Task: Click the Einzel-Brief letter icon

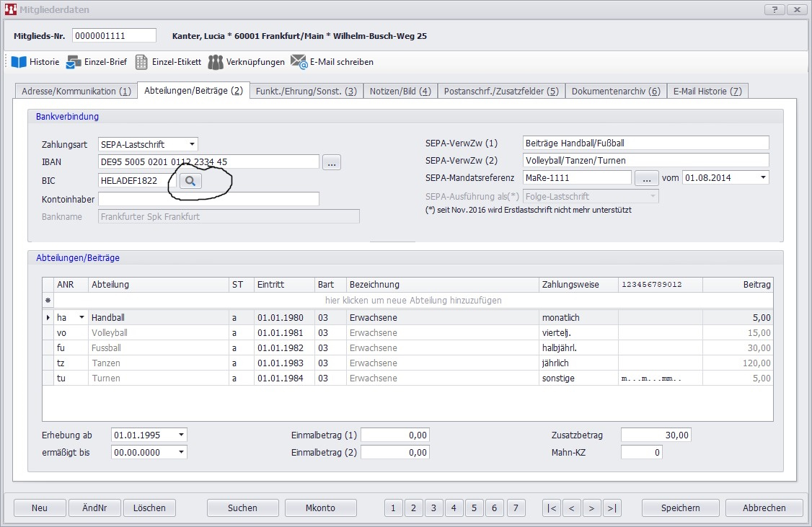Action: click(x=74, y=62)
